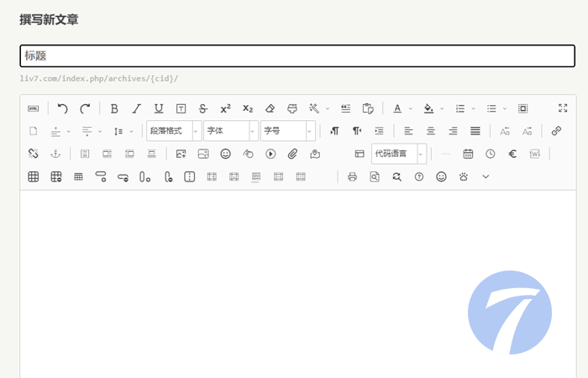Viewport: 588px width, 378px height.
Task: Open the font color picker arrow
Action: tap(410, 108)
